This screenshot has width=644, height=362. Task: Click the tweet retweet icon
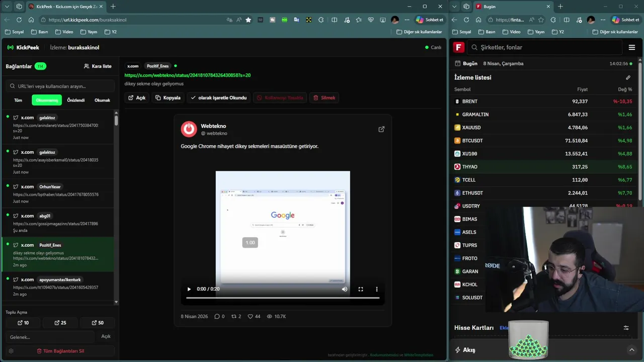click(x=233, y=316)
